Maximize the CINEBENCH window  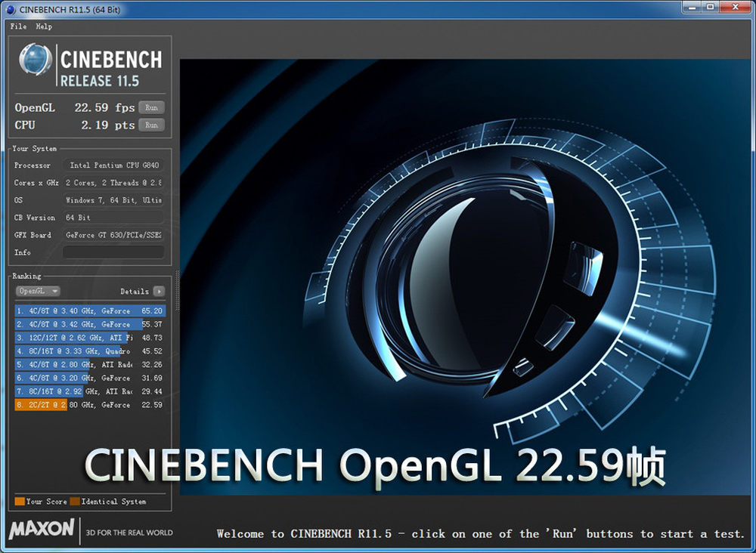click(710, 7)
